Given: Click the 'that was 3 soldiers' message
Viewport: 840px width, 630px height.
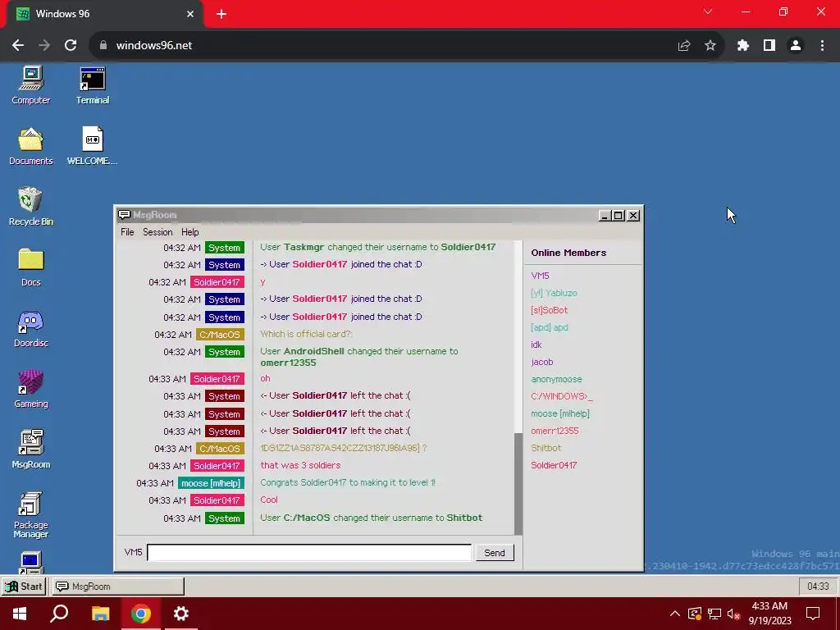Looking at the screenshot, I should (300, 465).
